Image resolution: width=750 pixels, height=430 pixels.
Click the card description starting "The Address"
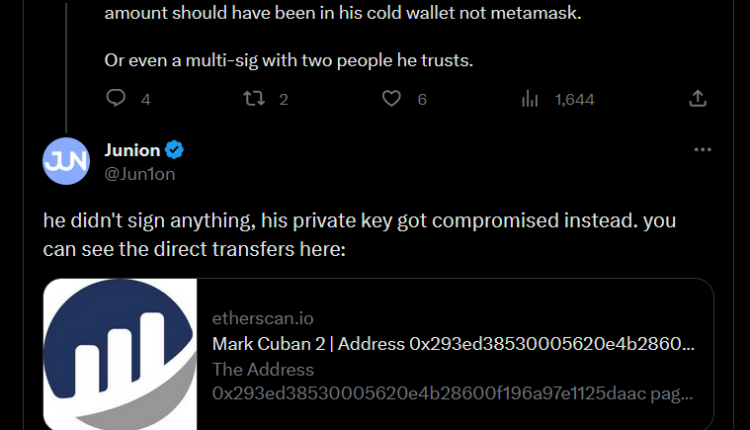click(452, 381)
